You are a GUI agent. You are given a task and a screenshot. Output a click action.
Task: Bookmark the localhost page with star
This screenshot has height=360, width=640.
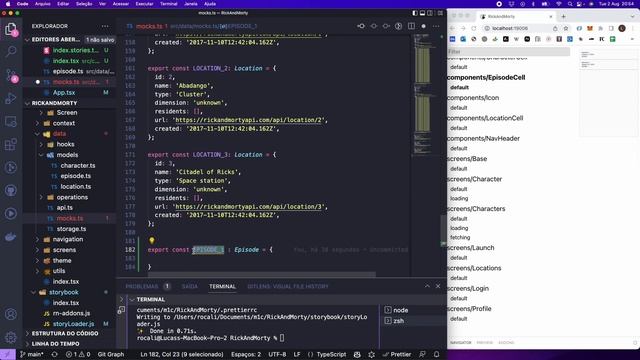click(566, 28)
